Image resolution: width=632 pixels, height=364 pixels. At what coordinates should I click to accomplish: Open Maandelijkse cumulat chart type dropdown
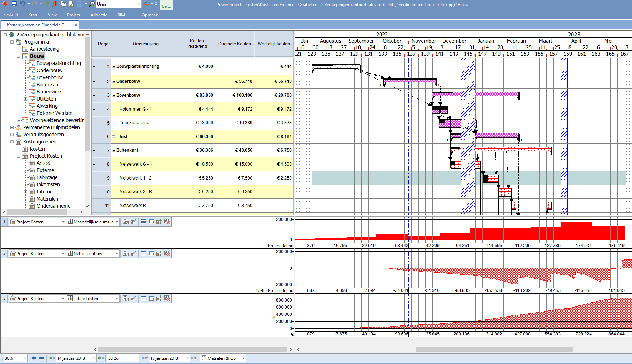[117, 222]
